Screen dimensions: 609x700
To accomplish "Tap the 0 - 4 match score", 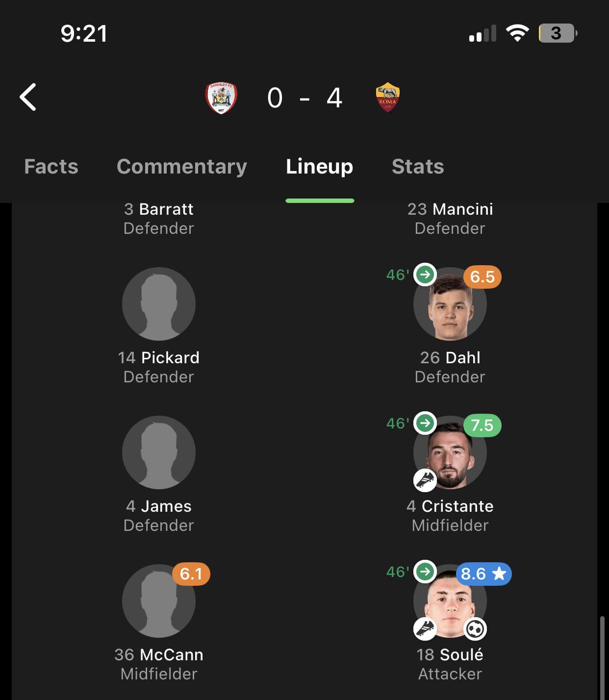I will [304, 98].
